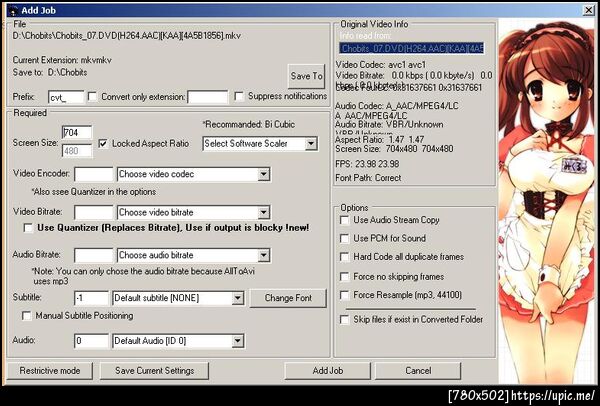Click the 'Video Codec: avc1 avc1' text
This screenshot has width=600, height=406.
click(380, 65)
